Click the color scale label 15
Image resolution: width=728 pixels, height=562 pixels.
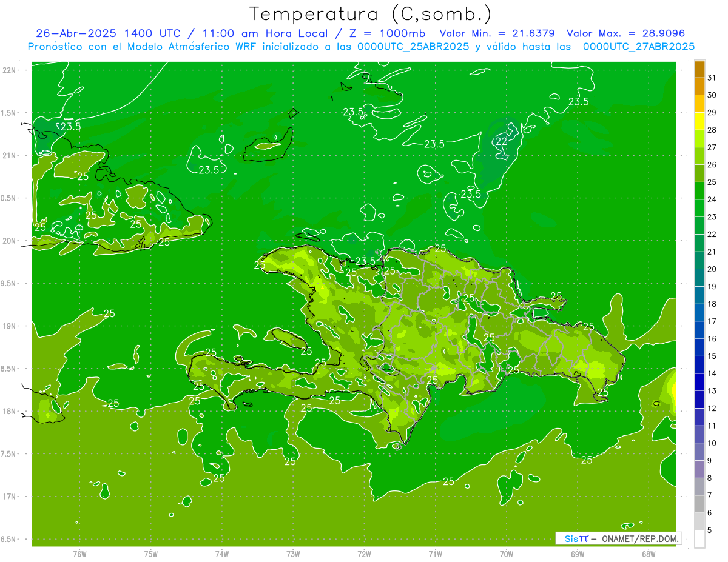point(712,356)
